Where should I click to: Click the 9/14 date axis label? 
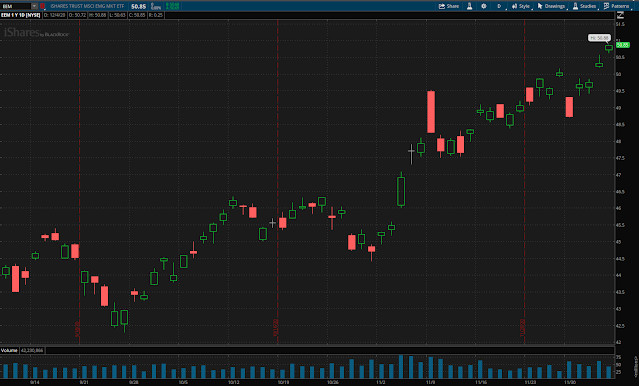point(35,382)
